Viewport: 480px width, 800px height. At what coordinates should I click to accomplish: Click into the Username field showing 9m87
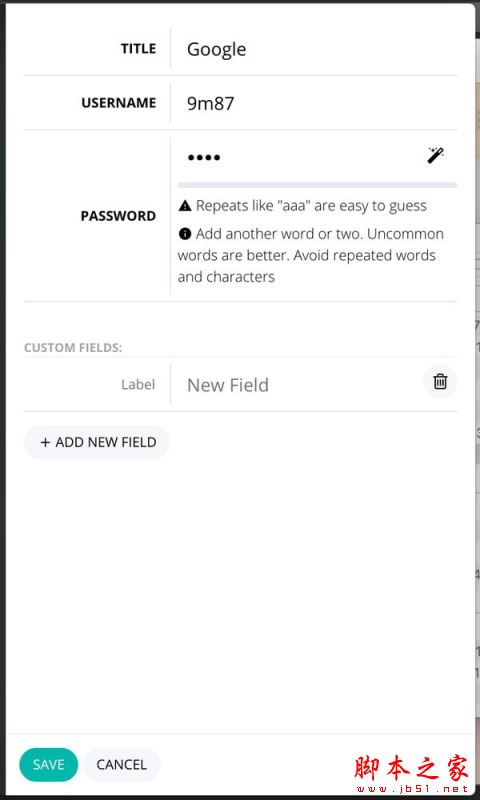tap(314, 104)
